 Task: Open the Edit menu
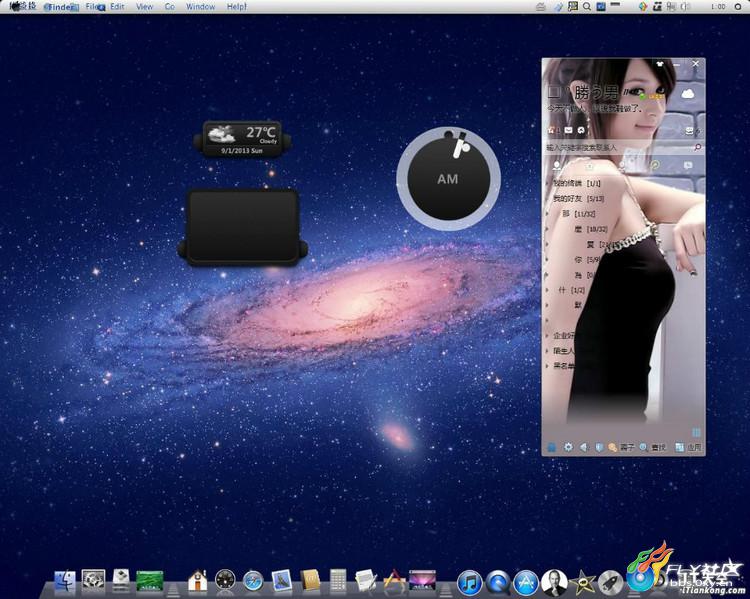pyautogui.click(x=117, y=7)
